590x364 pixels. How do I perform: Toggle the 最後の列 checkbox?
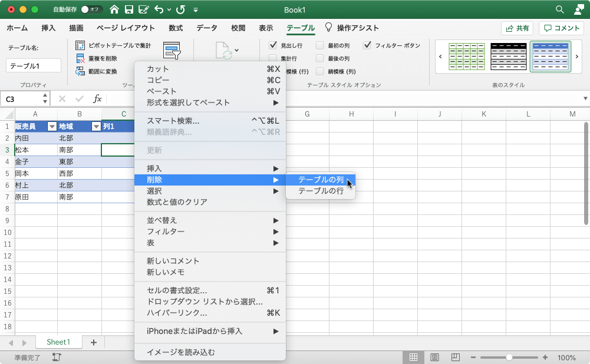(320, 58)
